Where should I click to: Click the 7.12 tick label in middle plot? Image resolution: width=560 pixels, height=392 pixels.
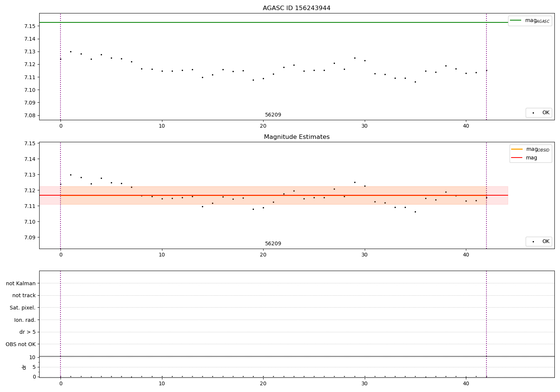tap(30, 190)
